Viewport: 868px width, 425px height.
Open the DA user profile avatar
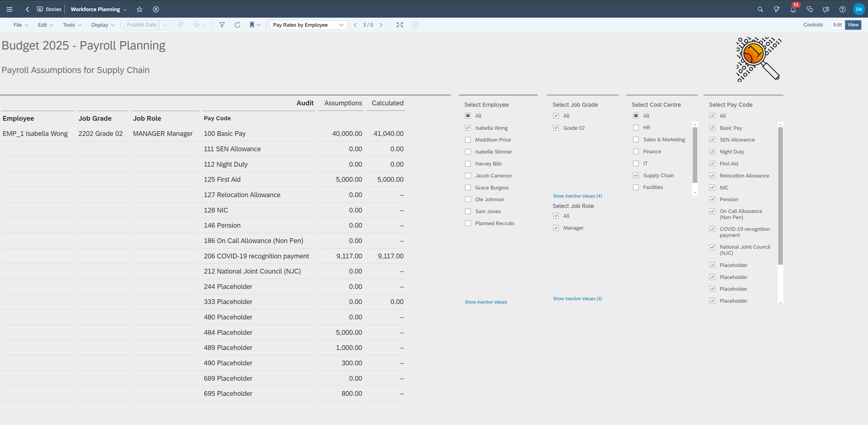click(859, 9)
